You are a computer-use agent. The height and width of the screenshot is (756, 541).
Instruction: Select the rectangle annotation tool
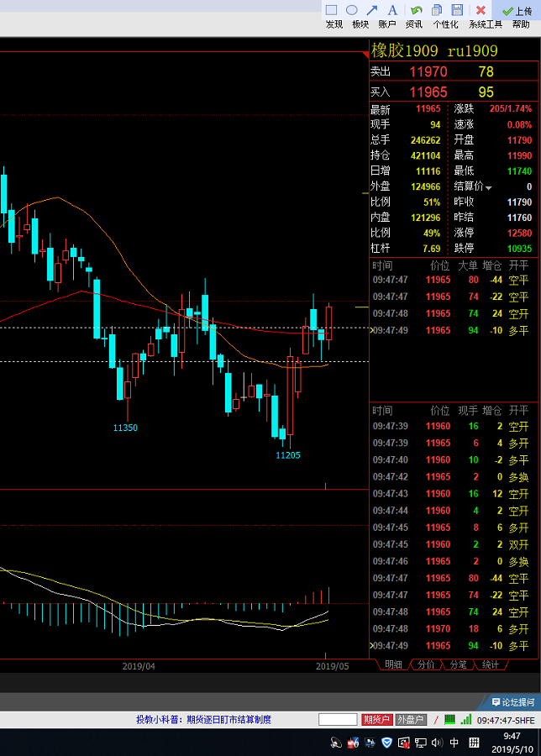point(331,10)
